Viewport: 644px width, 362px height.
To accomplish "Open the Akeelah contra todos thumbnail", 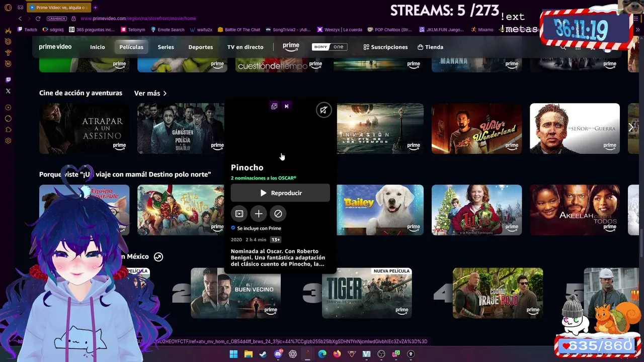I will 575,210.
